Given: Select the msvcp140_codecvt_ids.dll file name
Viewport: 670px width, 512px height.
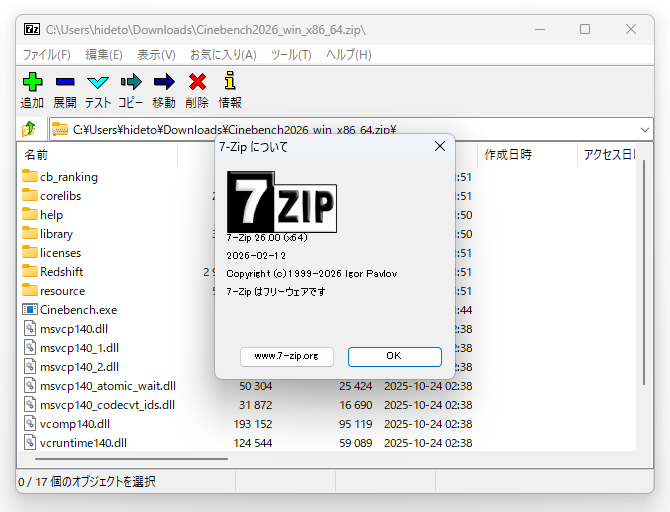Looking at the screenshot, I should [107, 405].
